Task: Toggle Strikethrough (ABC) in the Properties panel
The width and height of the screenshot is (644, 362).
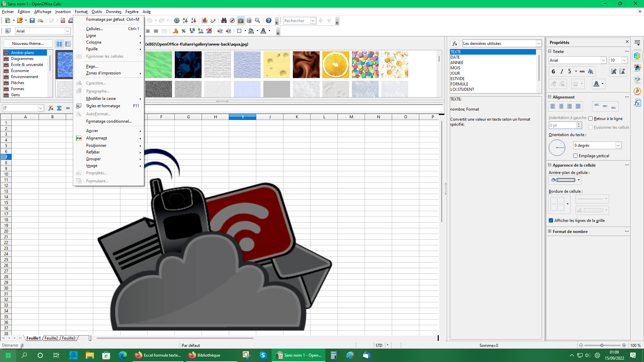Action: click(x=582, y=71)
